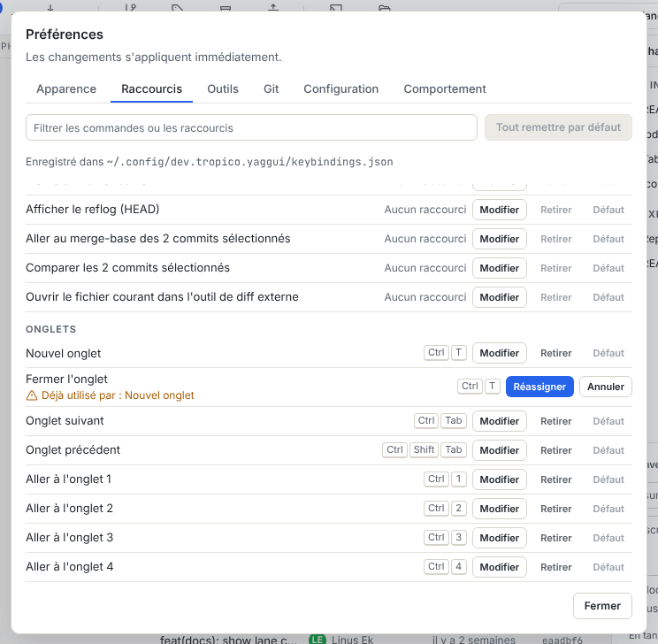Viewport: 658px width, 644px height.
Task: Remove the Onglet précédent shortcut
Action: 556,450
